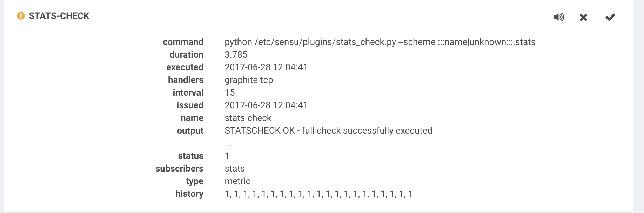The height and width of the screenshot is (213, 644).
Task: Toggle the warning indicator beside STATS-CHECK
Action: point(20,15)
